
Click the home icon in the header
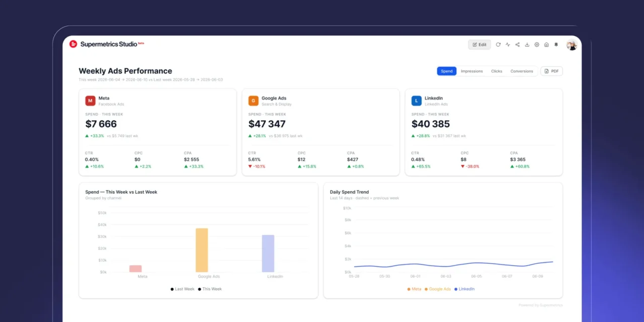coord(546,44)
